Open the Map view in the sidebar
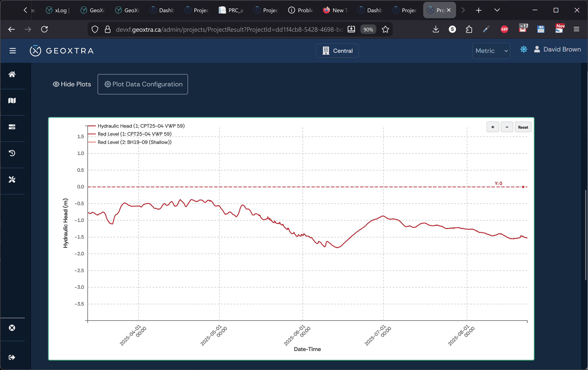 click(12, 100)
